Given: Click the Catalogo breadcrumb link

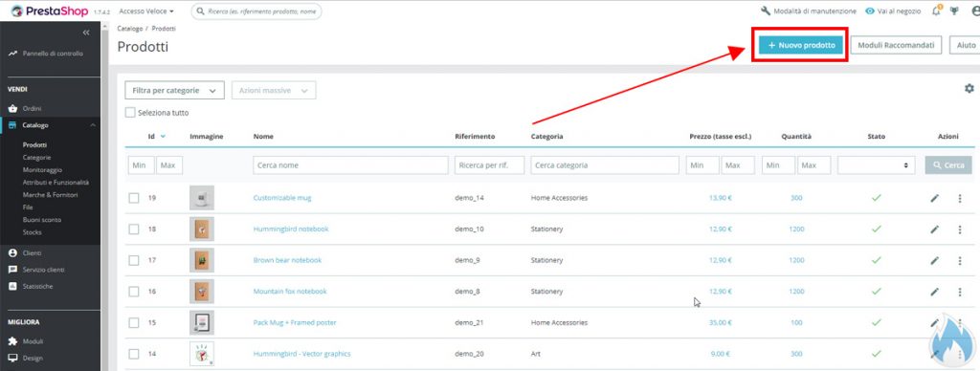Looking at the screenshot, I should pyautogui.click(x=129, y=29).
